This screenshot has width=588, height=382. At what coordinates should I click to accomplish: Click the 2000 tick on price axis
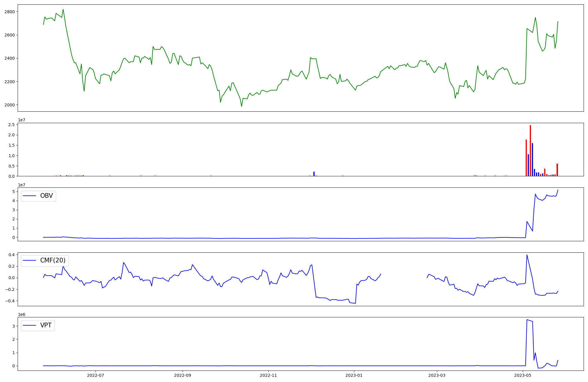pyautogui.click(x=10, y=105)
